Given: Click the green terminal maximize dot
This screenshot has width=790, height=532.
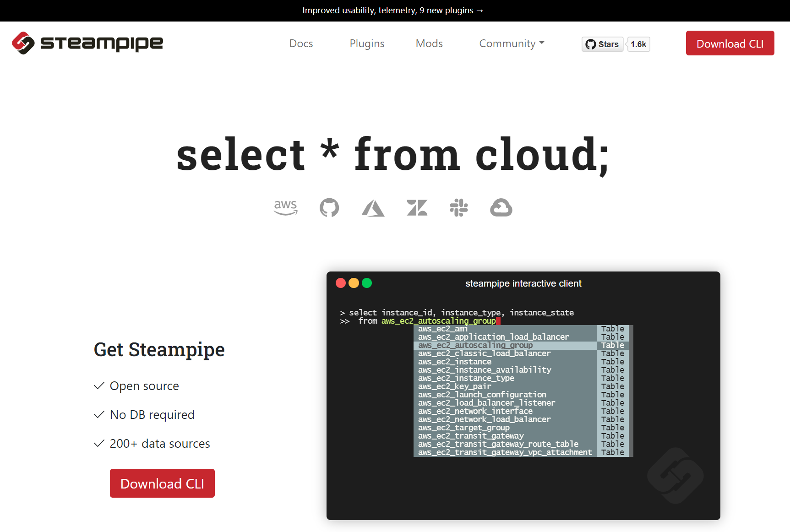Looking at the screenshot, I should pyautogui.click(x=367, y=283).
